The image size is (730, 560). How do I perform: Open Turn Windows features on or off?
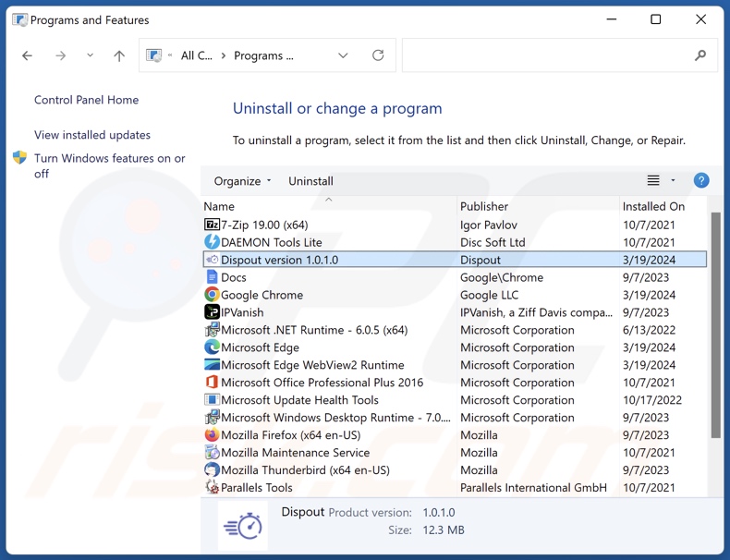pos(109,165)
